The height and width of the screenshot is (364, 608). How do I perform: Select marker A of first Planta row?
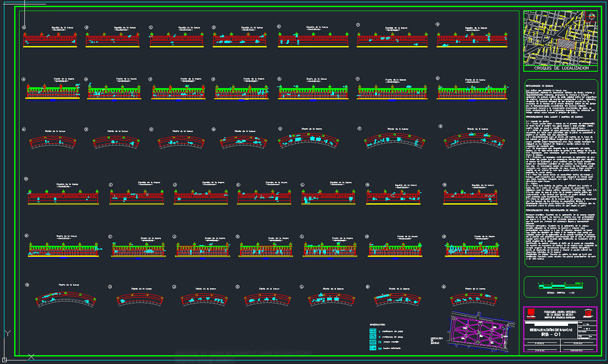click(24, 129)
